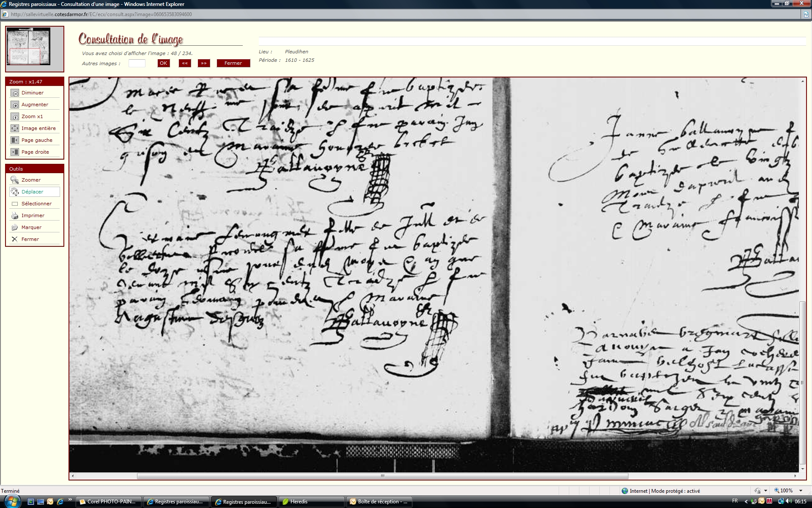Select the Zoomer magnifier tool
Viewport: 812px width, 508px height.
click(x=15, y=180)
